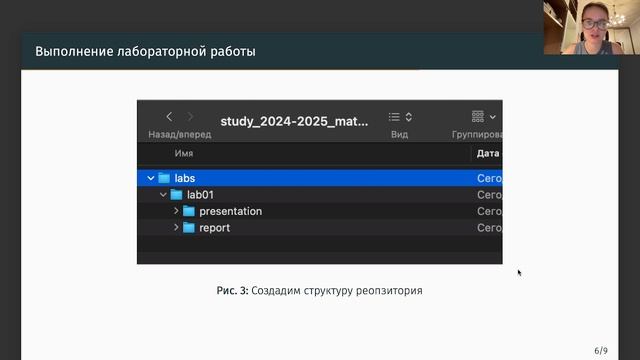
Task: Click the study_2024-2025_mat... window title
Action: click(294, 121)
